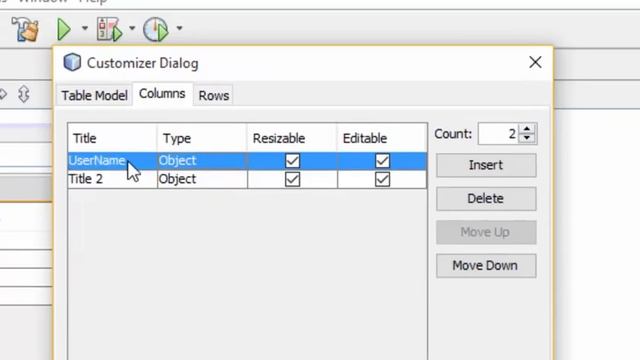Viewport: 640px width, 360px height.
Task: Close the Customizer Dialog
Action: [x=535, y=62]
